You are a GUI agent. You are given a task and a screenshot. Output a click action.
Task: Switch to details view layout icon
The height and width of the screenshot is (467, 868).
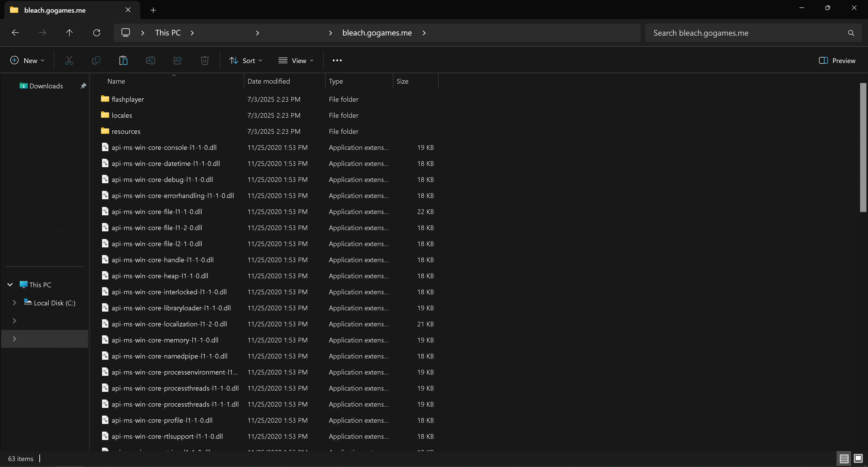point(844,459)
